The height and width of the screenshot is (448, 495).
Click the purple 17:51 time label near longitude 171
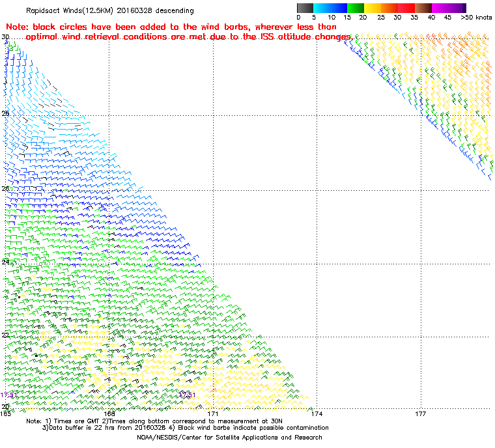click(187, 395)
